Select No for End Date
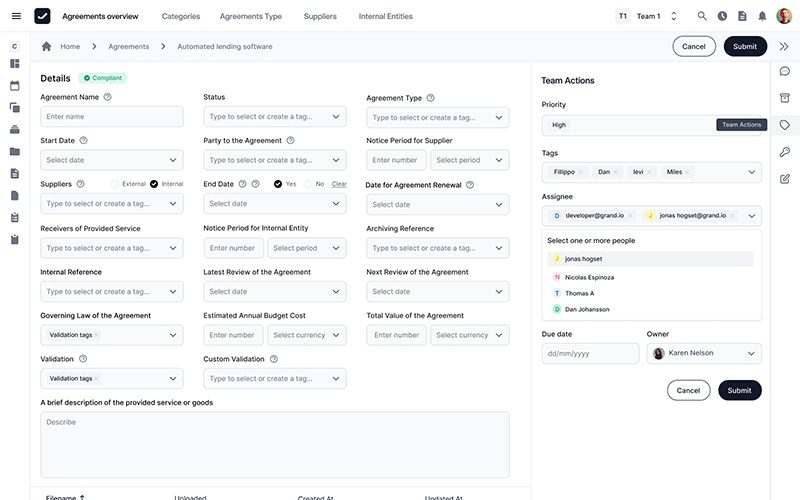This screenshot has width=800, height=500. 308,184
